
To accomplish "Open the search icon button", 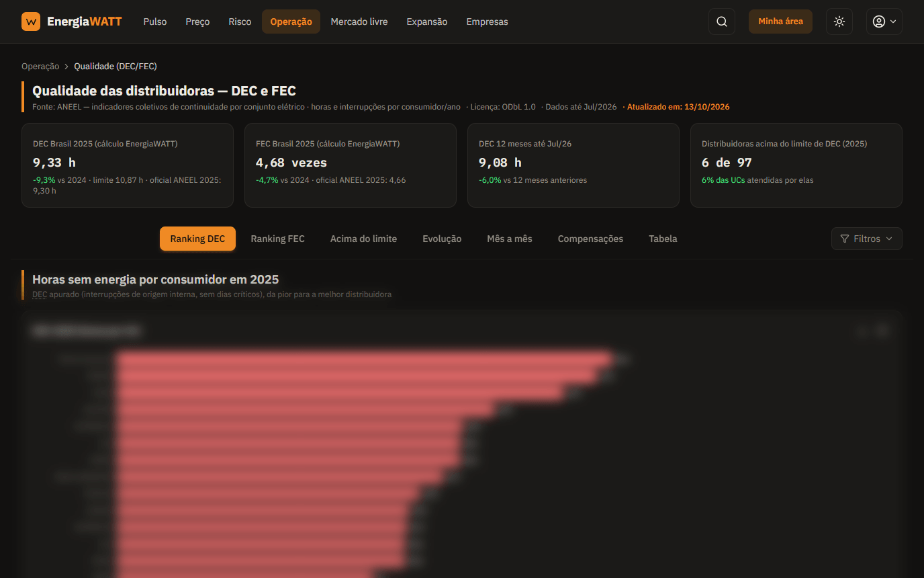I will [722, 22].
